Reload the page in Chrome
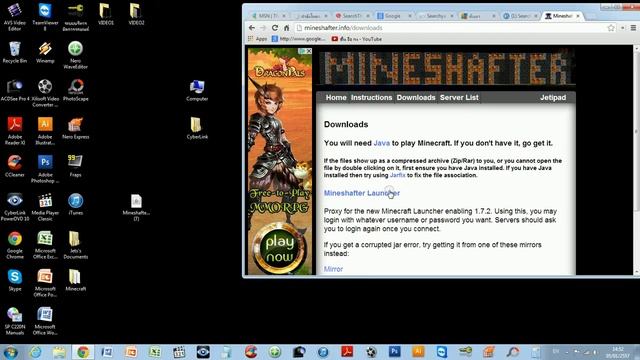Viewport: 640px width, 360px height. tap(275, 28)
